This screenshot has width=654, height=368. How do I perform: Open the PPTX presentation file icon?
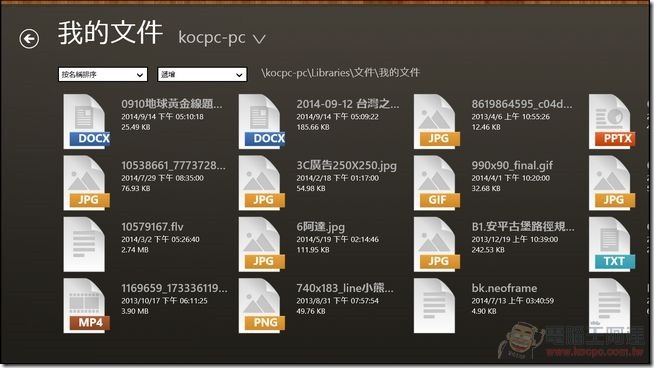612,121
